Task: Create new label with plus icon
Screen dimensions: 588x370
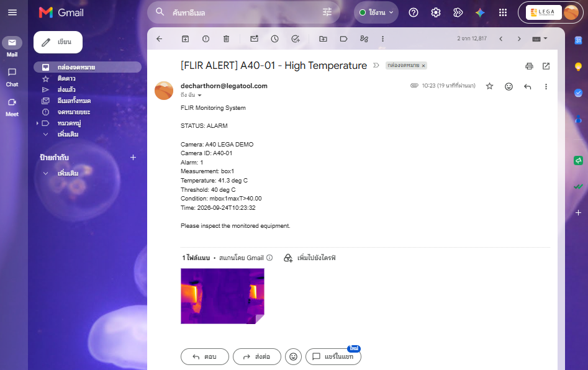Action: (133, 158)
